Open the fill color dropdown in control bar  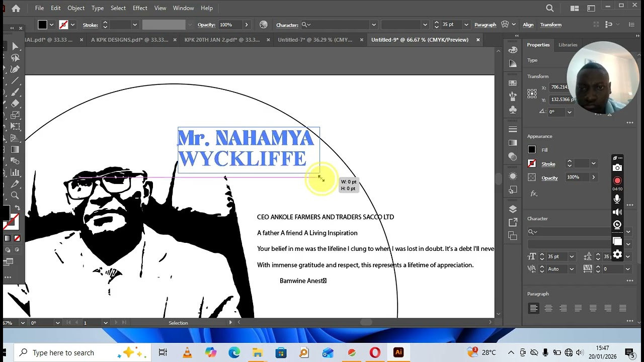pyautogui.click(x=51, y=25)
